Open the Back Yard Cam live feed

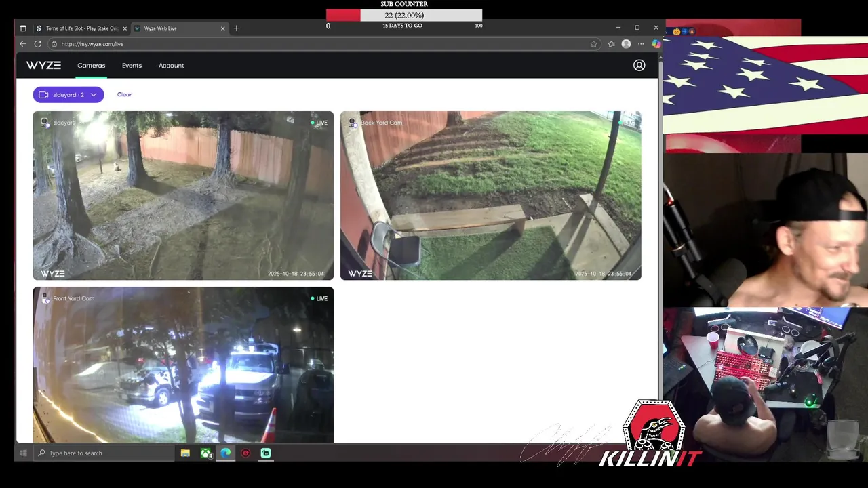point(490,195)
